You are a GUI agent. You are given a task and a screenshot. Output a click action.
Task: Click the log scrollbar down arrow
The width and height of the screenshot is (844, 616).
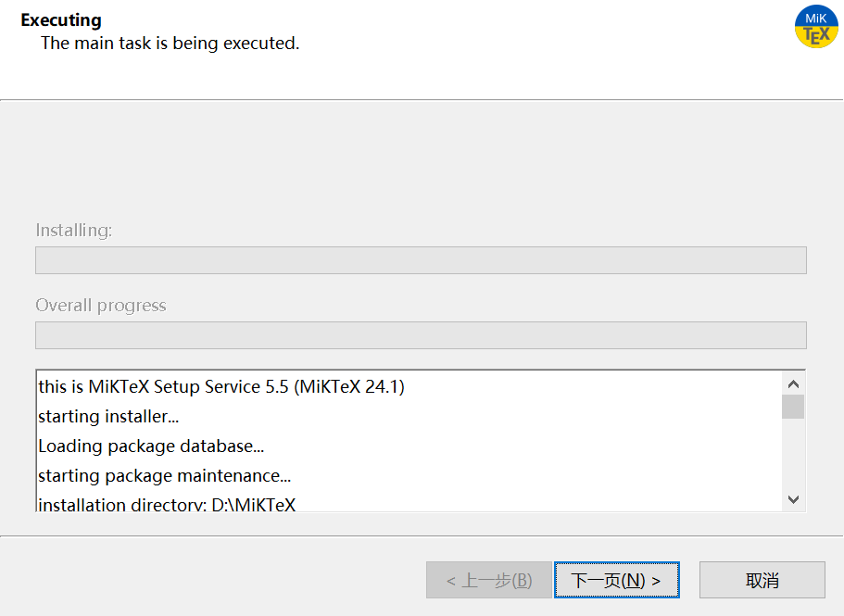click(793, 499)
